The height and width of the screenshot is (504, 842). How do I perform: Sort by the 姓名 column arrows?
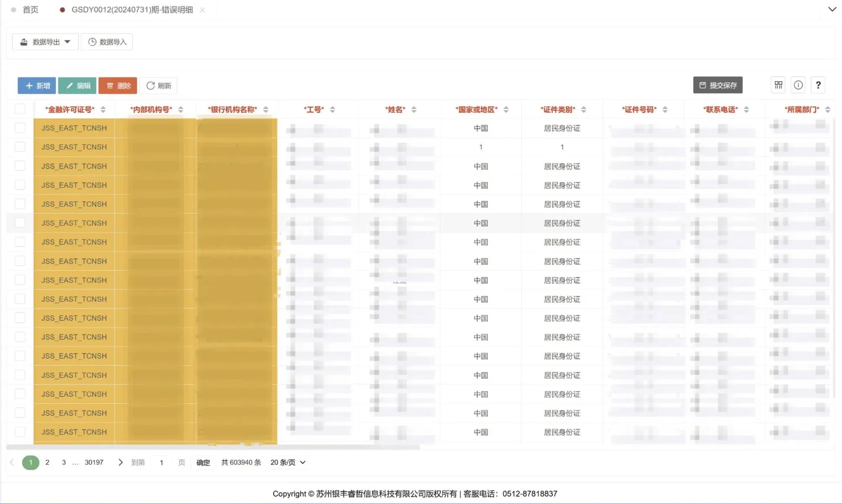point(414,109)
